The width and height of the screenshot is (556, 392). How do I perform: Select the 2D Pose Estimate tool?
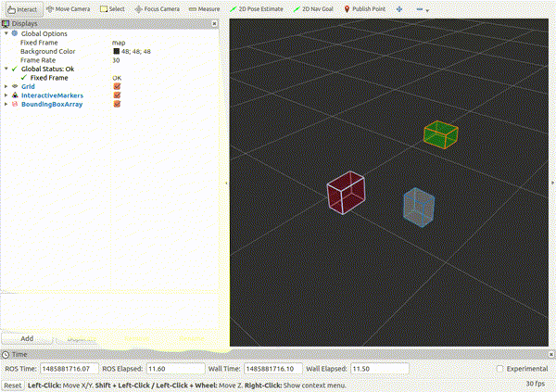click(x=257, y=9)
